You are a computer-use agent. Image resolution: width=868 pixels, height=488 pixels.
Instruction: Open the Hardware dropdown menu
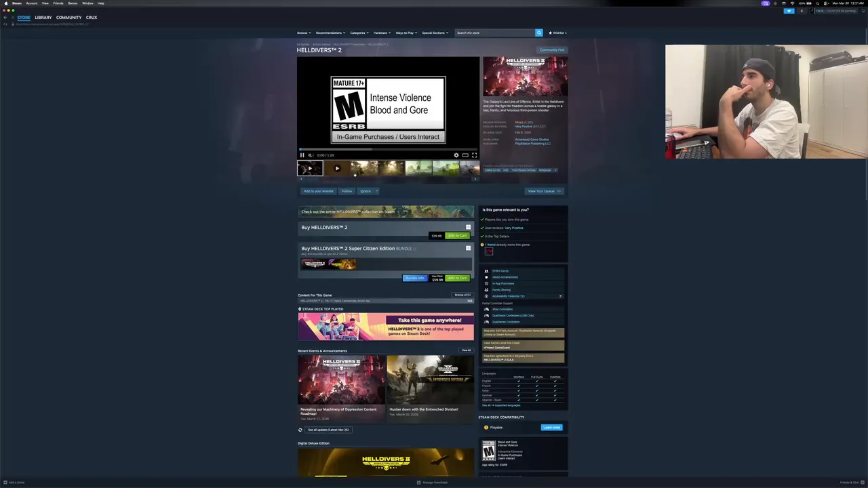[382, 33]
